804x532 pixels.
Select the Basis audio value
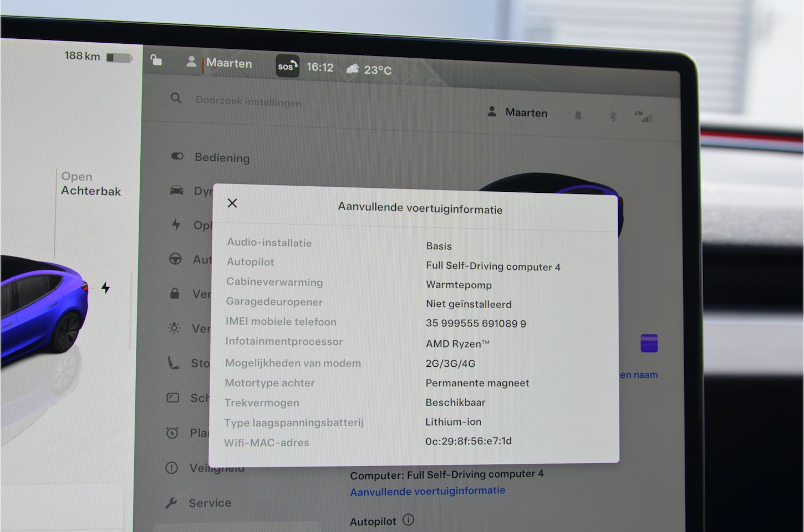pos(439,246)
